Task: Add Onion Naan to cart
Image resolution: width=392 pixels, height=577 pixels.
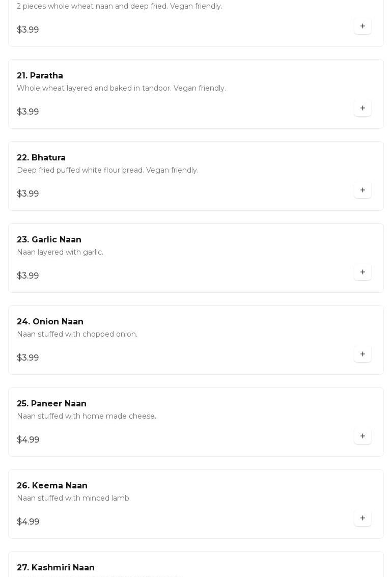Action: pos(362,354)
